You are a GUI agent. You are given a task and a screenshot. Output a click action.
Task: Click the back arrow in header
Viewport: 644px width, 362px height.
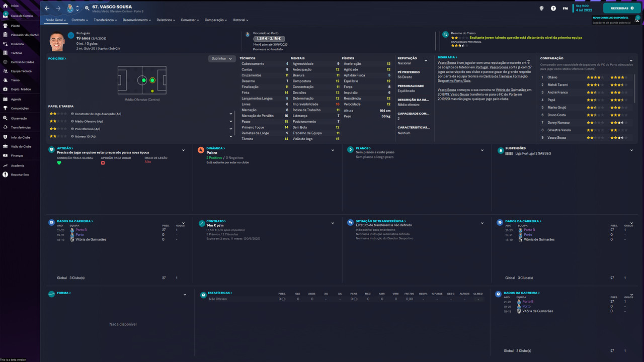point(47,9)
